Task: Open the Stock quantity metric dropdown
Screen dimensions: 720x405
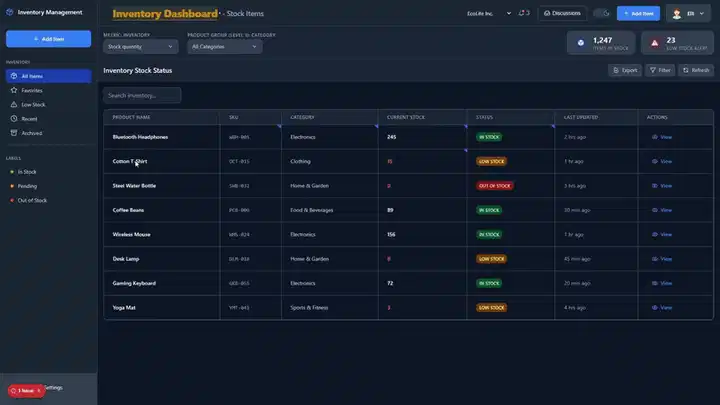Action: 140,47
